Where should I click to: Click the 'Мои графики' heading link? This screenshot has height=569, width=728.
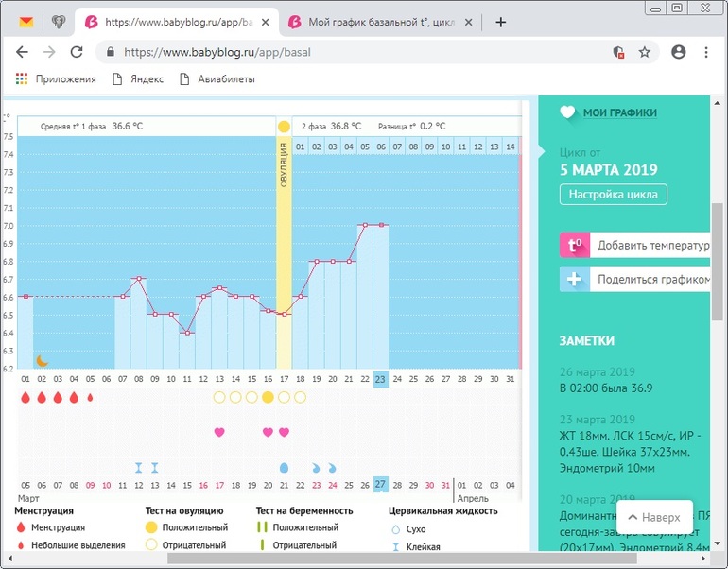(619, 112)
